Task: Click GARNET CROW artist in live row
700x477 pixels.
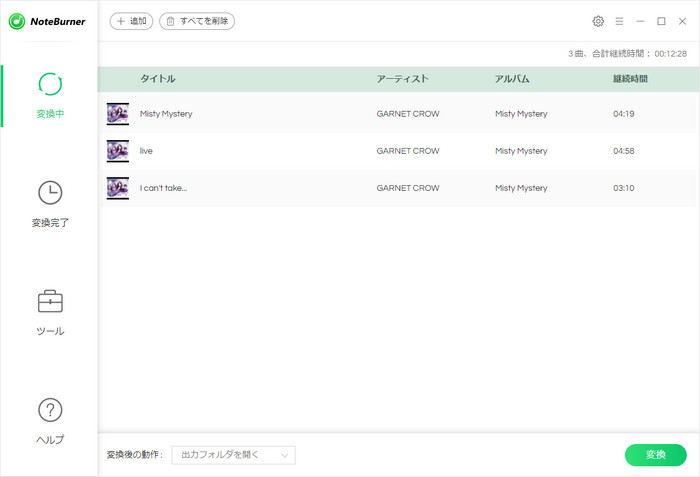Action: tap(408, 151)
